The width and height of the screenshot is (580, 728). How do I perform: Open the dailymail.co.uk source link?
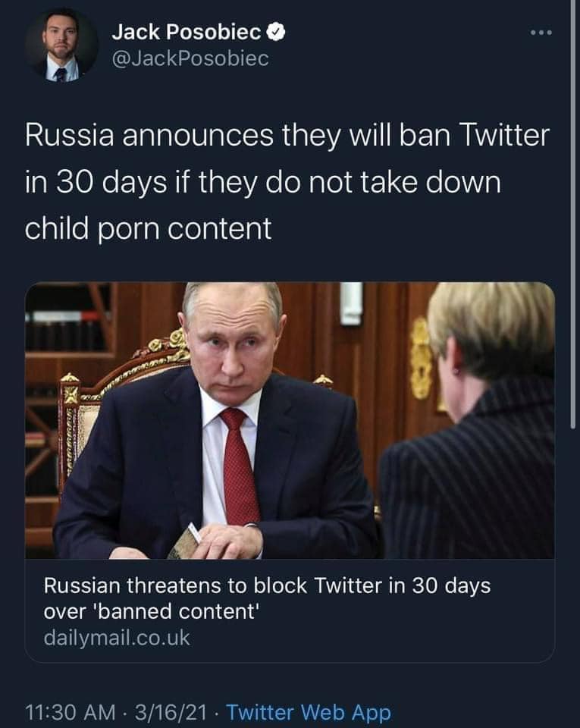(x=117, y=638)
